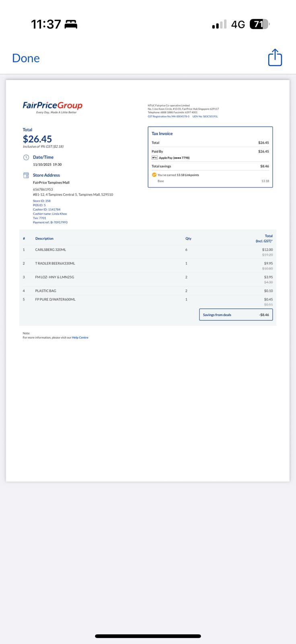Select the 'Total (Incl. GST)*' column header
The width and height of the screenshot is (296, 644).
tap(264, 239)
